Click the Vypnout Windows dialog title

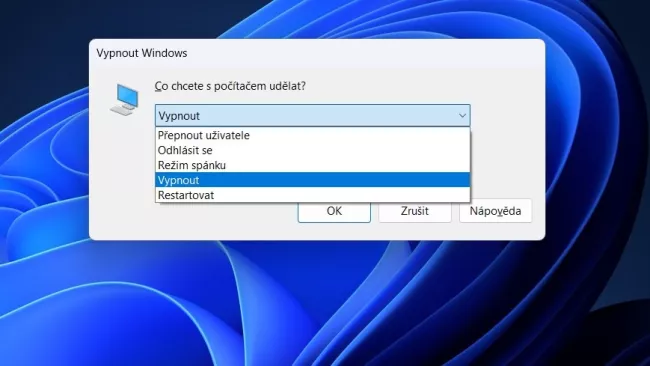point(142,53)
